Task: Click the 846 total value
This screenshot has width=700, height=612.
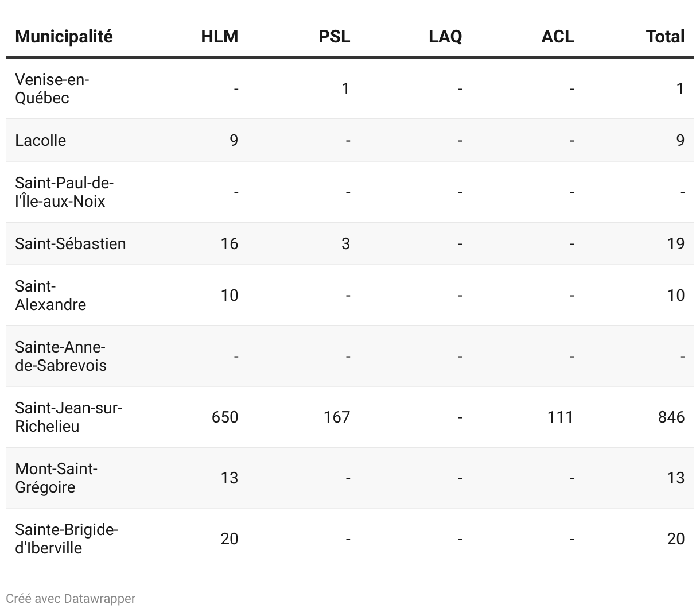Action: click(x=671, y=417)
